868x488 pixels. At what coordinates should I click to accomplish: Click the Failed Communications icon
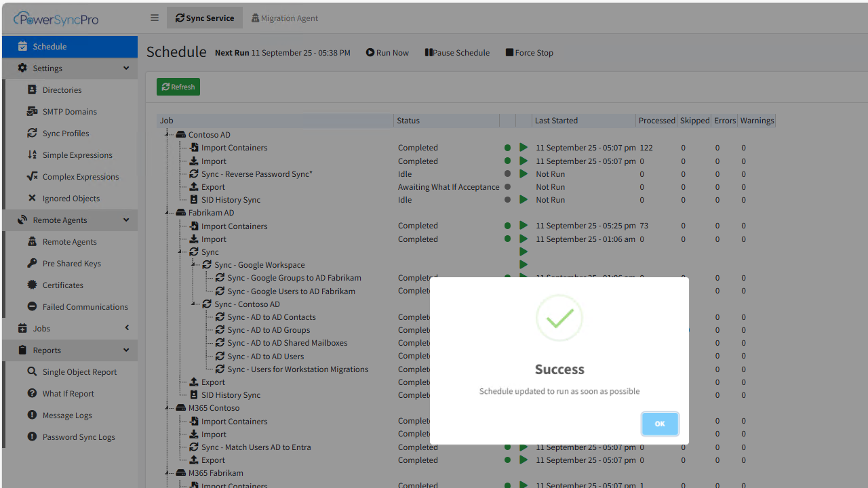coord(32,307)
